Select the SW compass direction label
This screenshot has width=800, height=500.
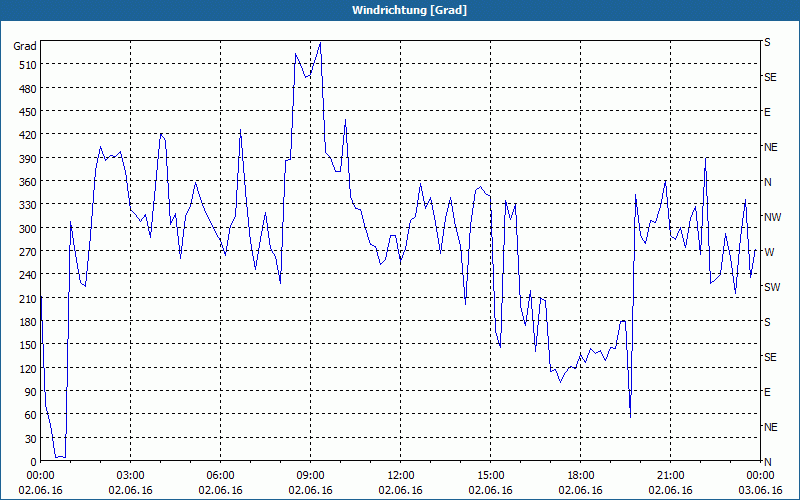[x=772, y=287]
